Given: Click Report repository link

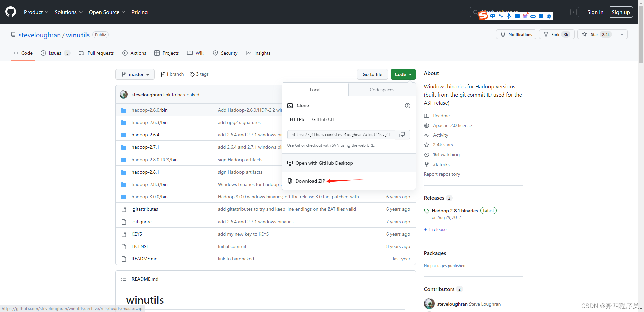Looking at the screenshot, I should pyautogui.click(x=442, y=174).
